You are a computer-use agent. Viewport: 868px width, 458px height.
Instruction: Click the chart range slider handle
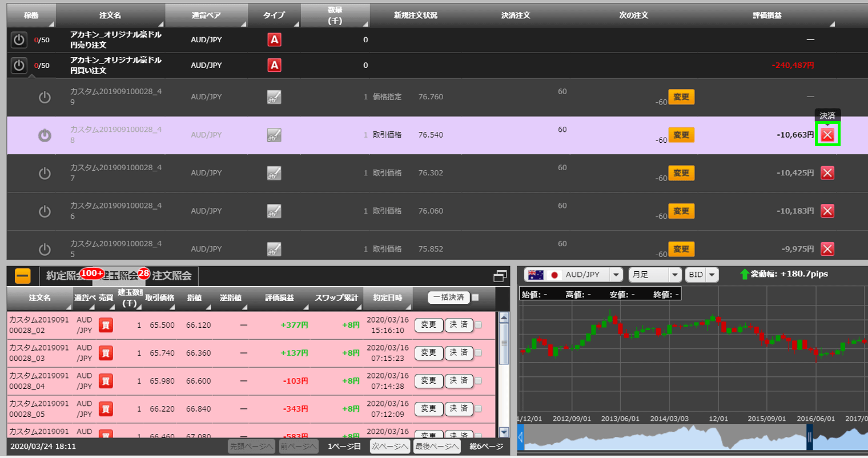(809, 438)
